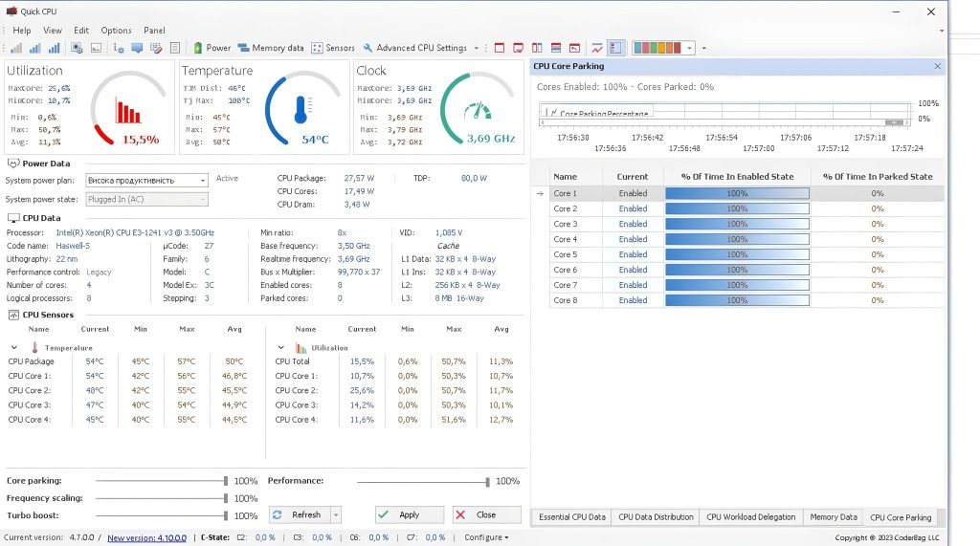Select the CPU Core Parking tab
980x546 pixels.
click(901, 517)
